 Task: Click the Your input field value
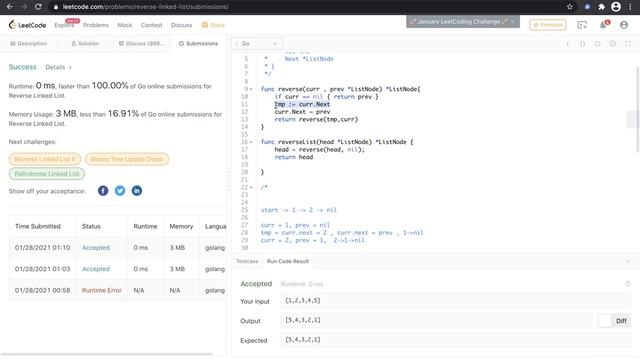455,301
